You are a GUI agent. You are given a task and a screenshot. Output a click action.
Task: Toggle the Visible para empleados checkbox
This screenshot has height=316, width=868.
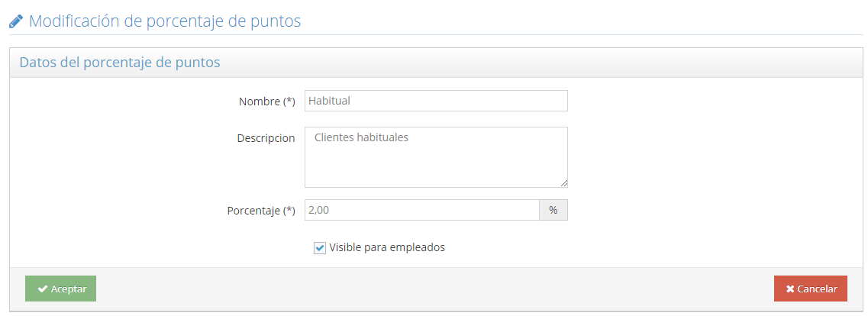[x=320, y=248]
